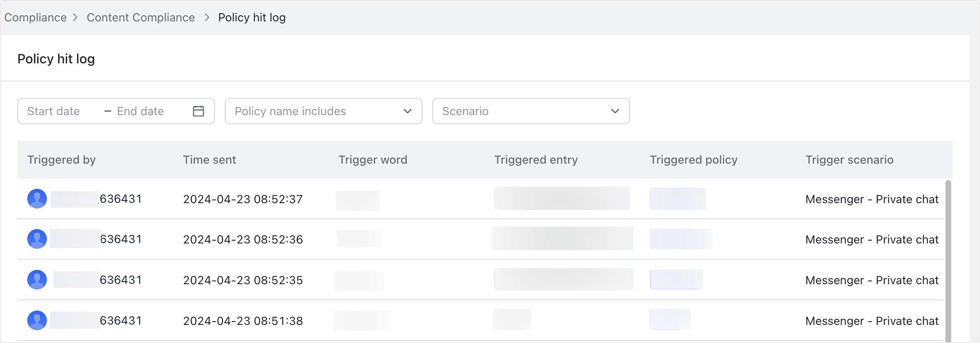Click the Trigger word column header
The image size is (980, 343).
pyautogui.click(x=373, y=160)
